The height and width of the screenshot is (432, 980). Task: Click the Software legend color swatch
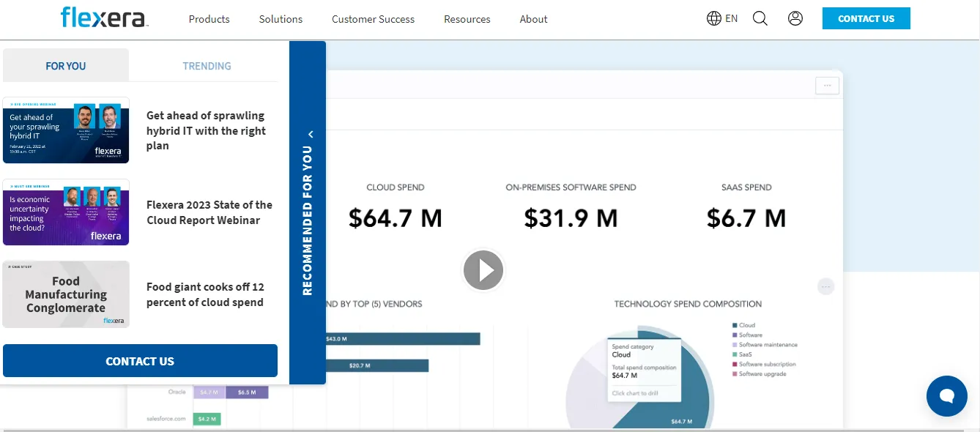[x=734, y=335]
